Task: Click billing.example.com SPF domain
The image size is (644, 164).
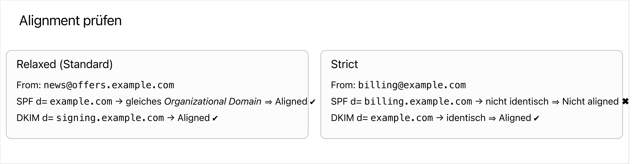Action: 418,102
